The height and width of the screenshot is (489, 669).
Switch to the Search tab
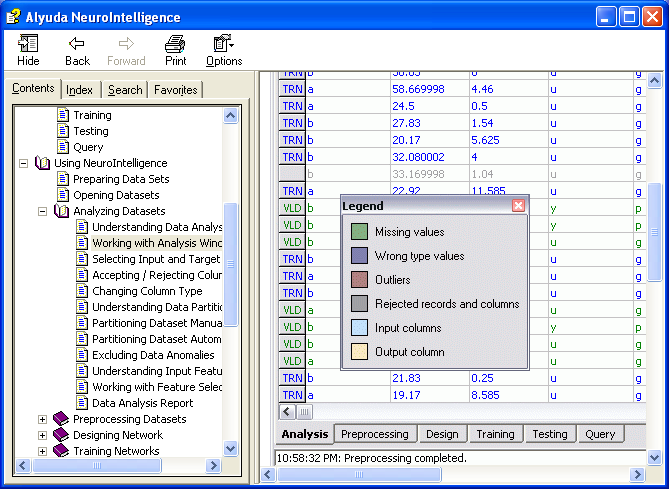coord(125,90)
